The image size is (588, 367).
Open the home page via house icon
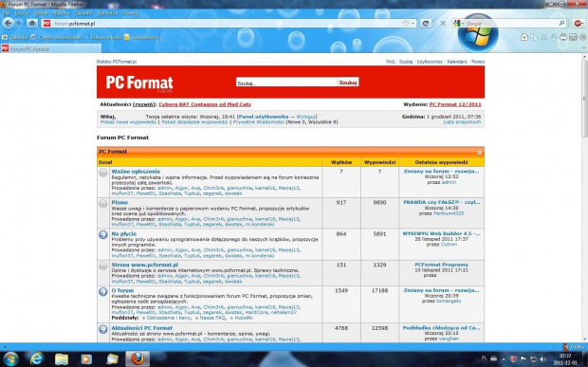32,24
